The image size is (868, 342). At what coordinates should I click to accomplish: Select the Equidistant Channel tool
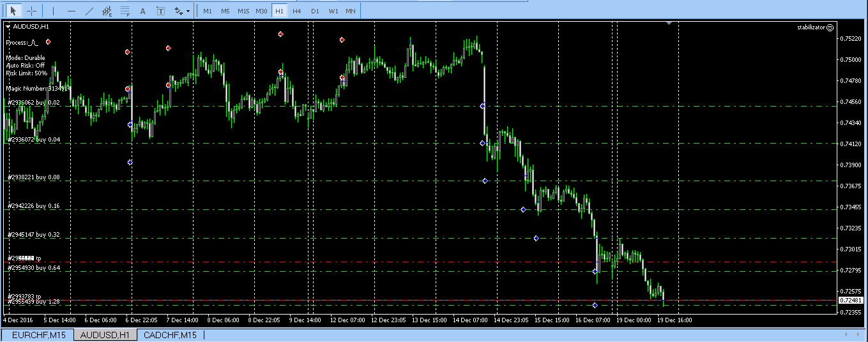(107, 11)
